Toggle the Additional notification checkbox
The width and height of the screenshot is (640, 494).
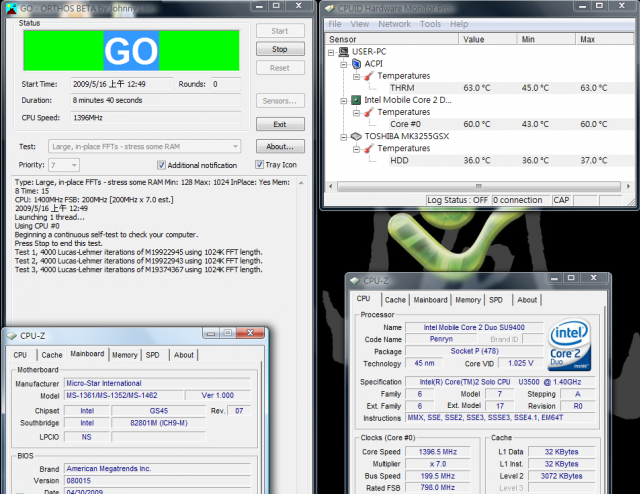tap(161, 165)
